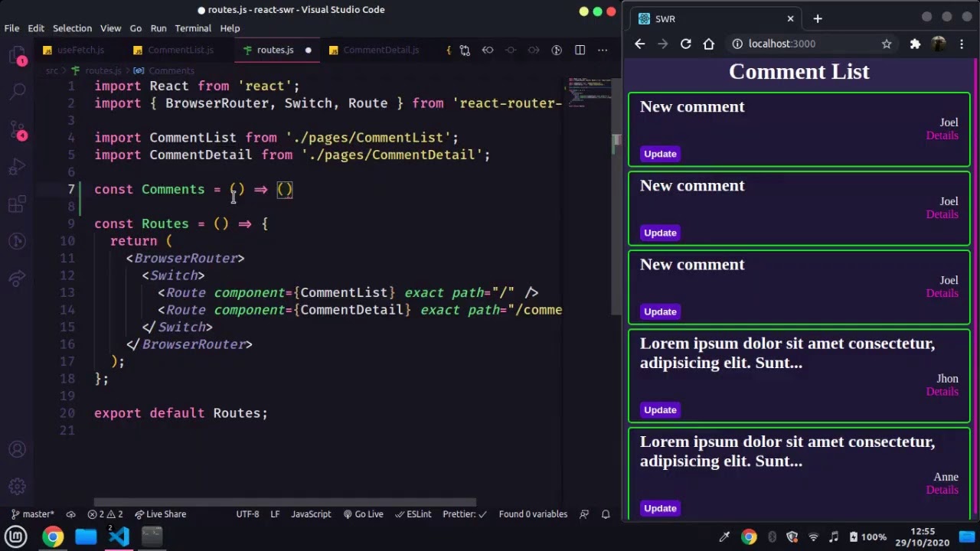Open the File menu

11,28
